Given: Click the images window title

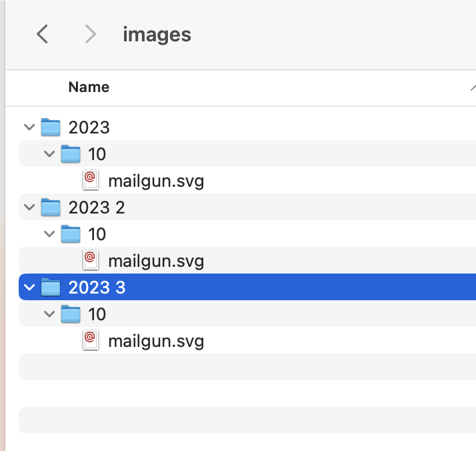Looking at the screenshot, I should point(157,35).
